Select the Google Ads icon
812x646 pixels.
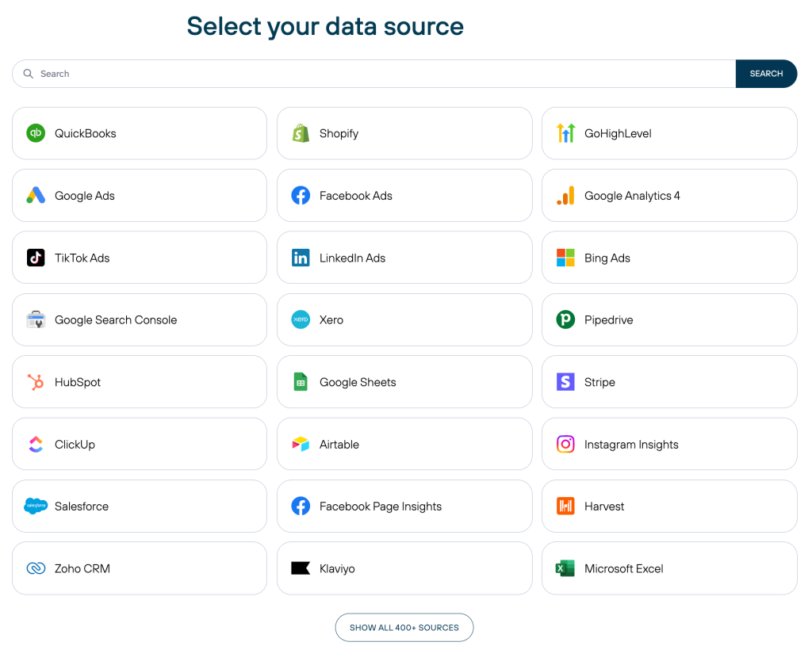(x=36, y=195)
